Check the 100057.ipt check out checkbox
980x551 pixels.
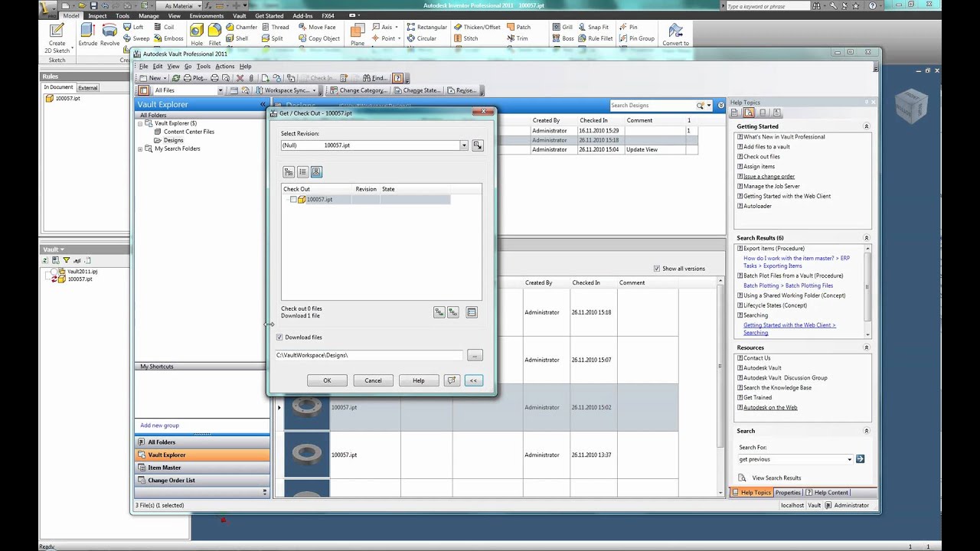pyautogui.click(x=293, y=200)
